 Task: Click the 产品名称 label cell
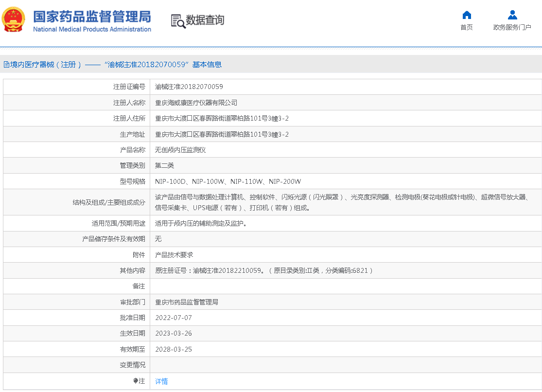(77, 150)
